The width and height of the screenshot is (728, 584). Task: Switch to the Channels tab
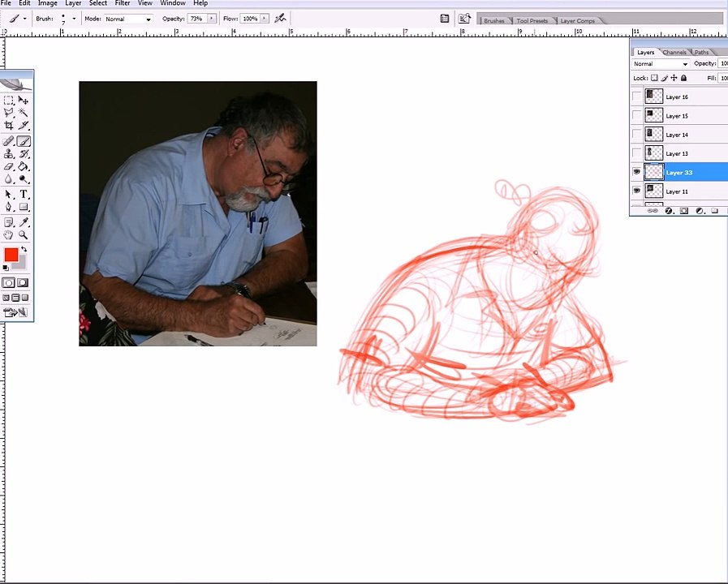(674, 53)
